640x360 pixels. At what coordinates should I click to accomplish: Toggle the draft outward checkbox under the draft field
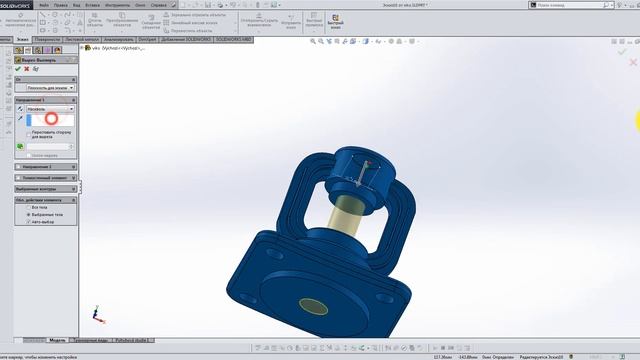[x=29, y=156]
